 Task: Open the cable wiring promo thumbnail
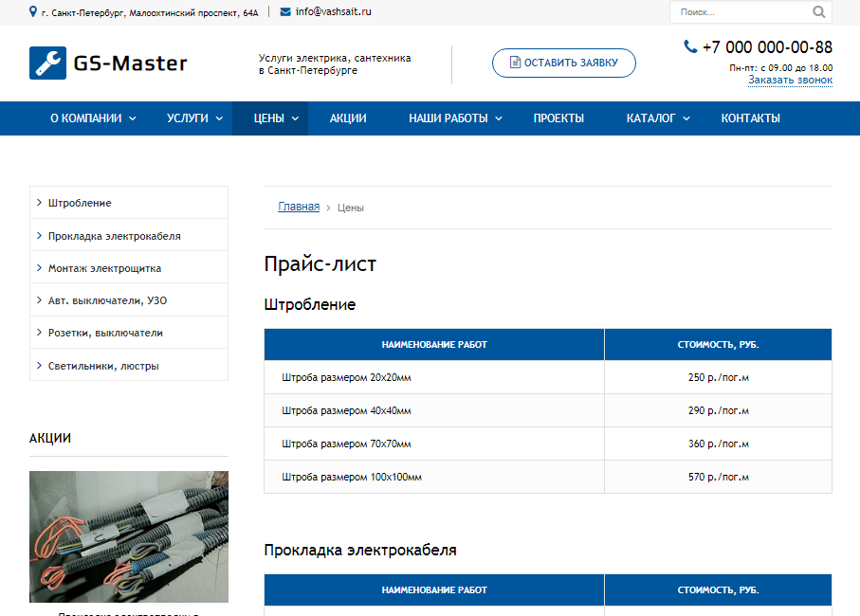[x=129, y=536]
